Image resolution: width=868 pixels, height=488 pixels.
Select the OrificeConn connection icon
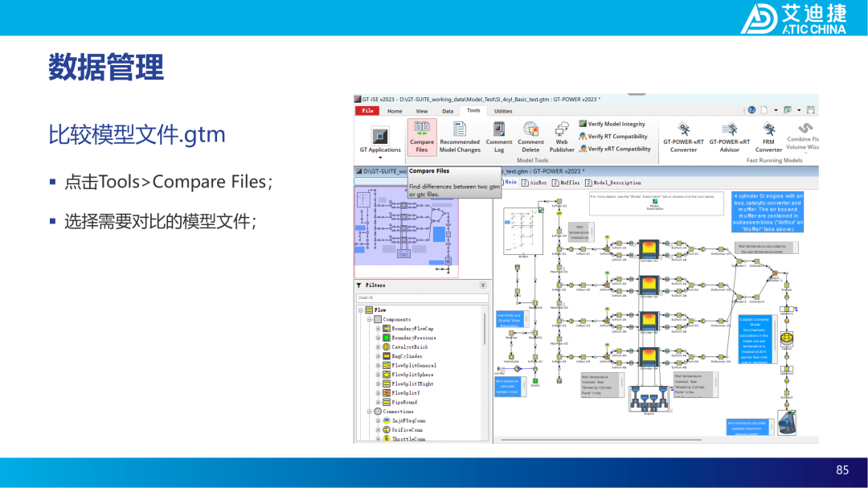[x=387, y=430]
